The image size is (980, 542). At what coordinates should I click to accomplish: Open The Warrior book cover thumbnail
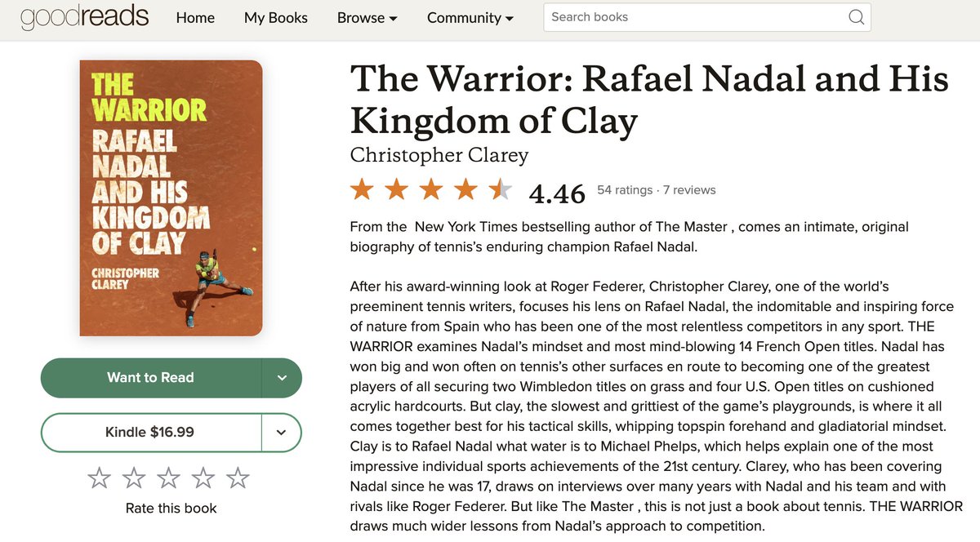tap(171, 198)
